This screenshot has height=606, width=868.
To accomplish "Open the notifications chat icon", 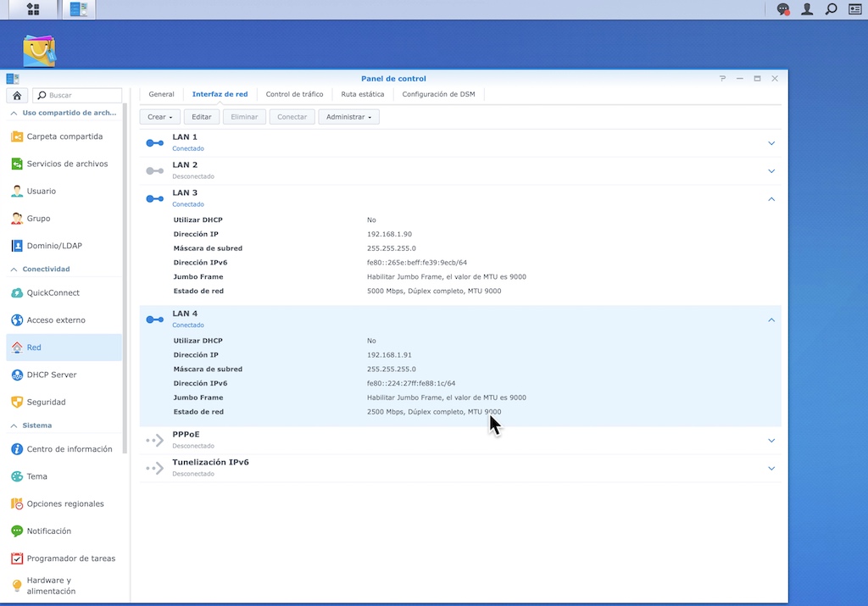I will [783, 9].
